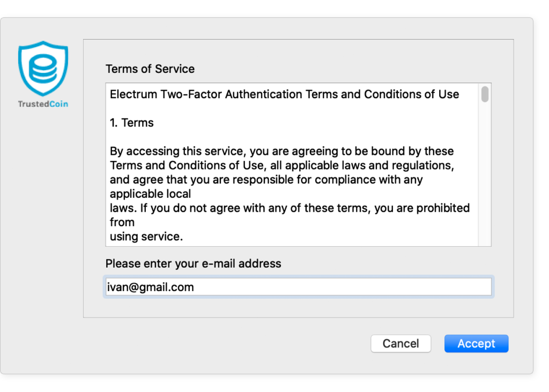Click the word 'from' in the terms text
Viewport: 549px width, 392px height.
[x=122, y=222]
